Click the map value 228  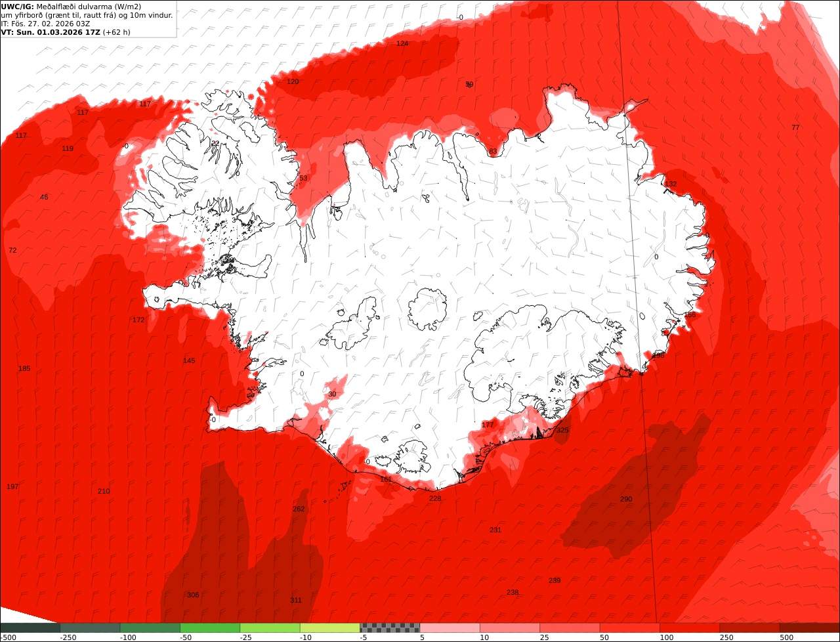click(435, 498)
